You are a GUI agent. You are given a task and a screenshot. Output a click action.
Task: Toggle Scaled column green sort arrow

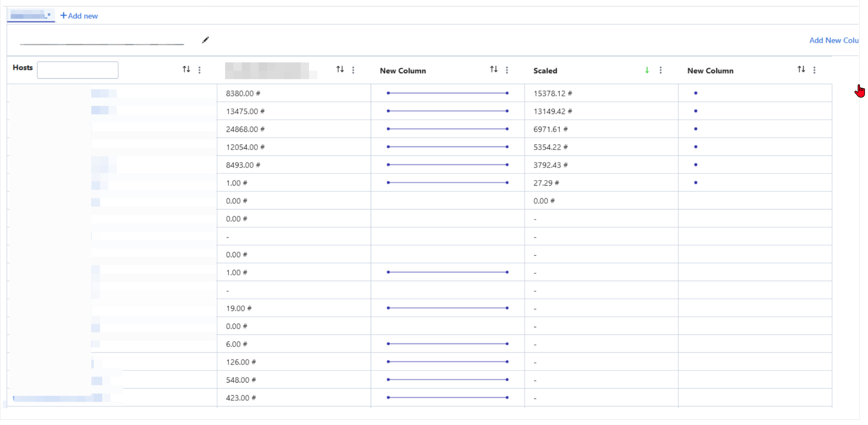(x=647, y=70)
